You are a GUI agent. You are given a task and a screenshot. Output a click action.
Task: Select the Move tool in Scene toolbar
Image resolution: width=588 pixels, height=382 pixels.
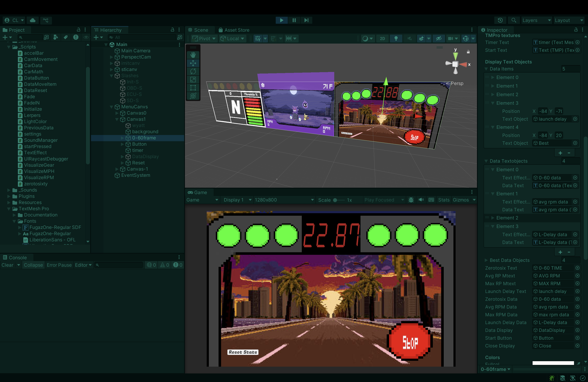pyautogui.click(x=193, y=63)
